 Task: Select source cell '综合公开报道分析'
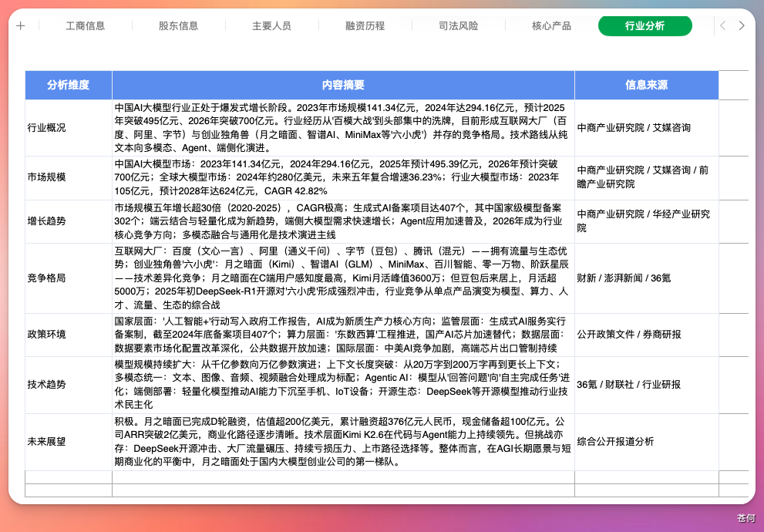[647, 442]
